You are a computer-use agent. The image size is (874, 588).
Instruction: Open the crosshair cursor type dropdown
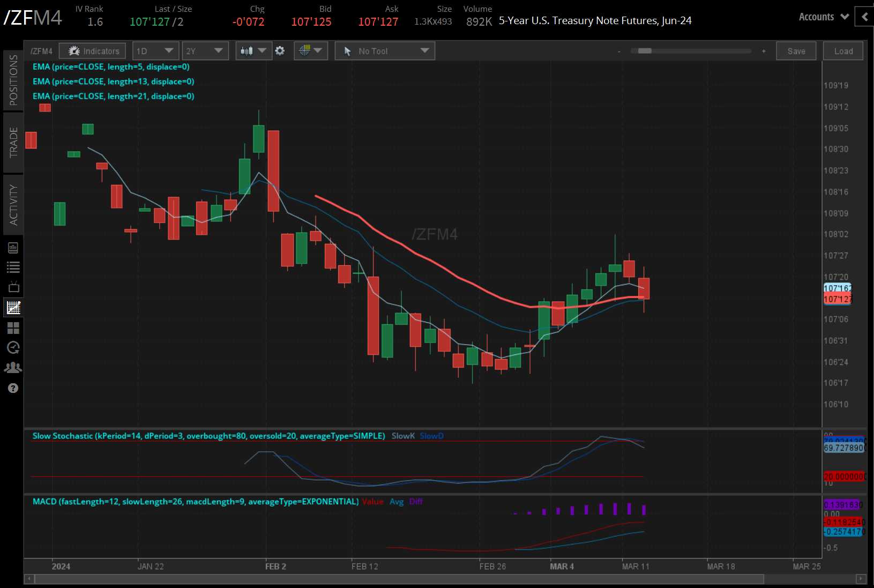click(311, 51)
